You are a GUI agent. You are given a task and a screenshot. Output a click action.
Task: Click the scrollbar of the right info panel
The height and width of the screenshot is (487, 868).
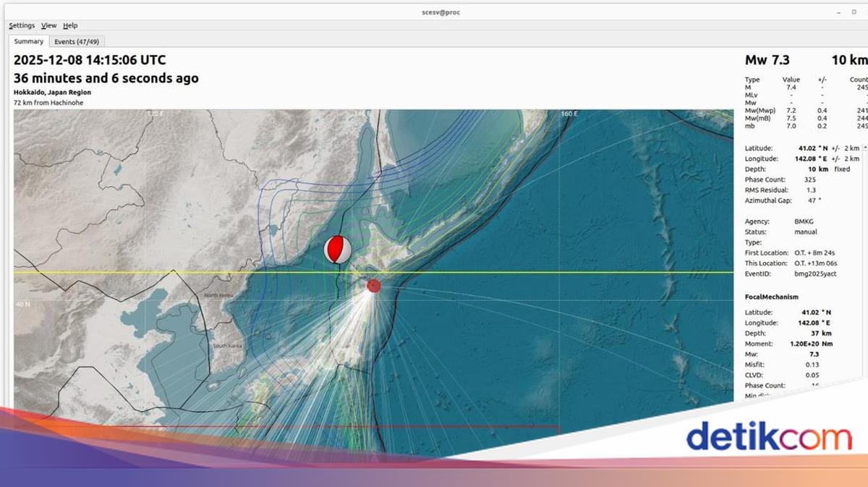(x=864, y=217)
